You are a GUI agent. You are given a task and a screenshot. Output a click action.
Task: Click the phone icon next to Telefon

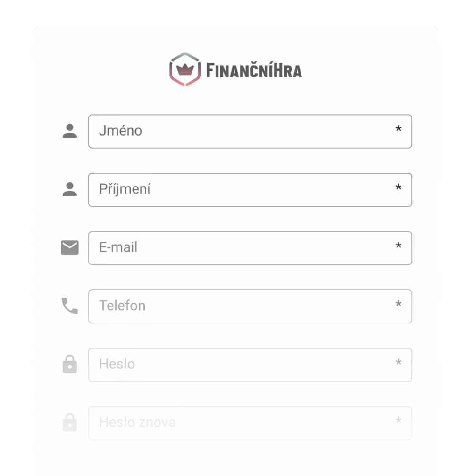point(70,306)
